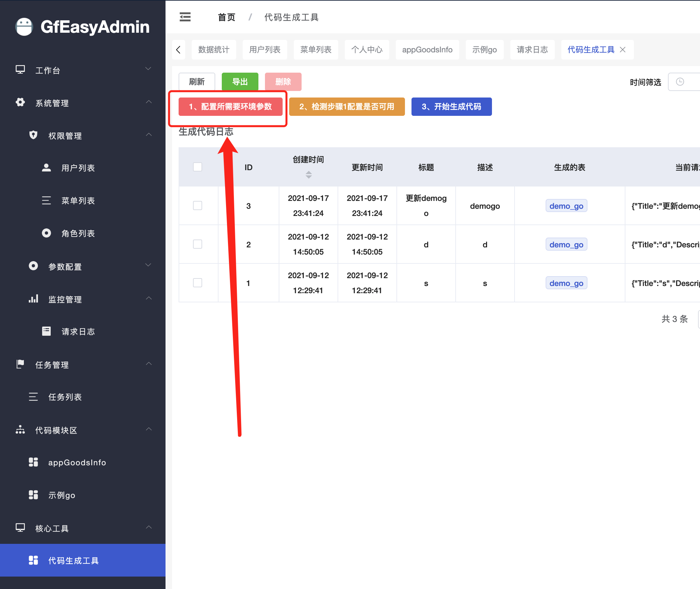Switch to the appGoodsInfo tab
This screenshot has width=700, height=589.
pos(427,50)
